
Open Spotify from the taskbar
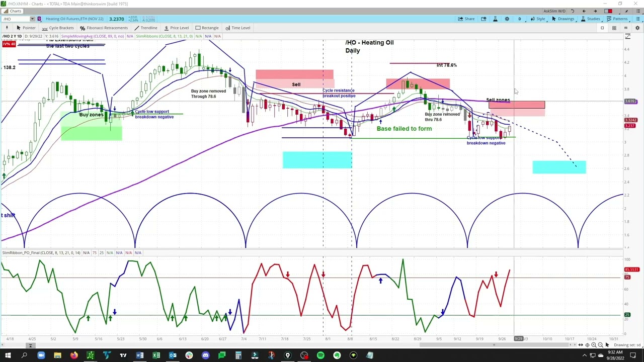coord(320,356)
